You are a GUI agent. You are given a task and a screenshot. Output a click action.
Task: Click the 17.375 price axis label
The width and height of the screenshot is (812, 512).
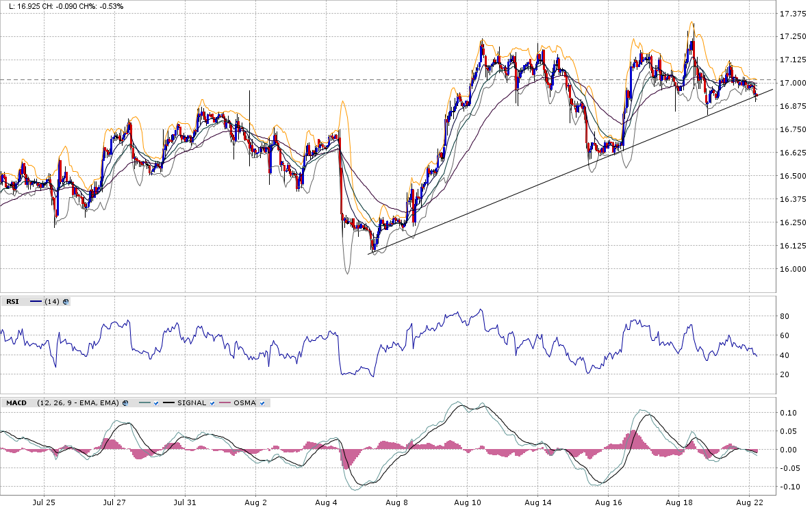[x=792, y=14]
